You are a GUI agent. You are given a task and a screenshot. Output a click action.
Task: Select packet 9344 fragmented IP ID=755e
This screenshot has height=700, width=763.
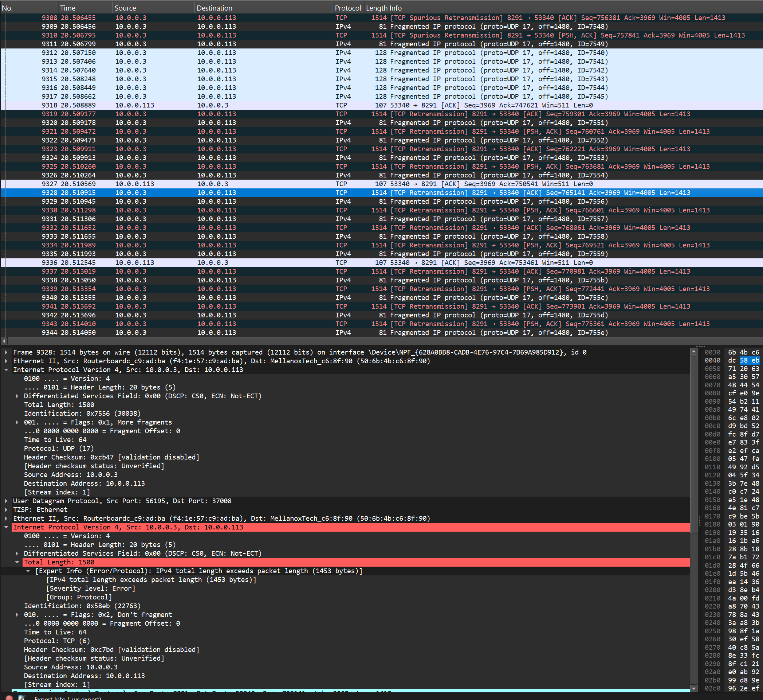pyautogui.click(x=381, y=333)
